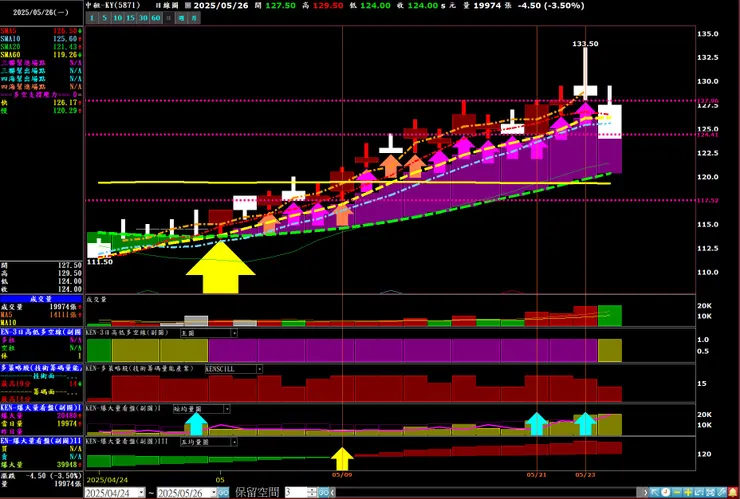
Task: Select the KEN-爆大量看盤(副圖)II side header
Action: coord(41,440)
